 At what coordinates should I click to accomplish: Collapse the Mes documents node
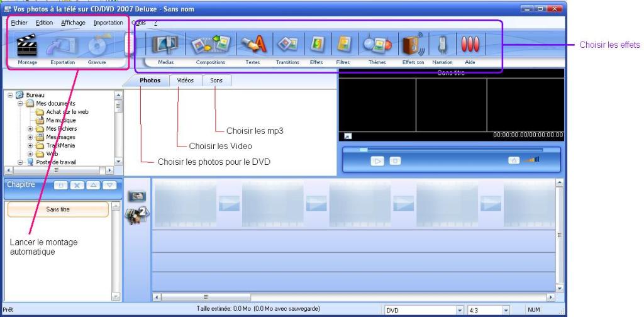pos(20,104)
